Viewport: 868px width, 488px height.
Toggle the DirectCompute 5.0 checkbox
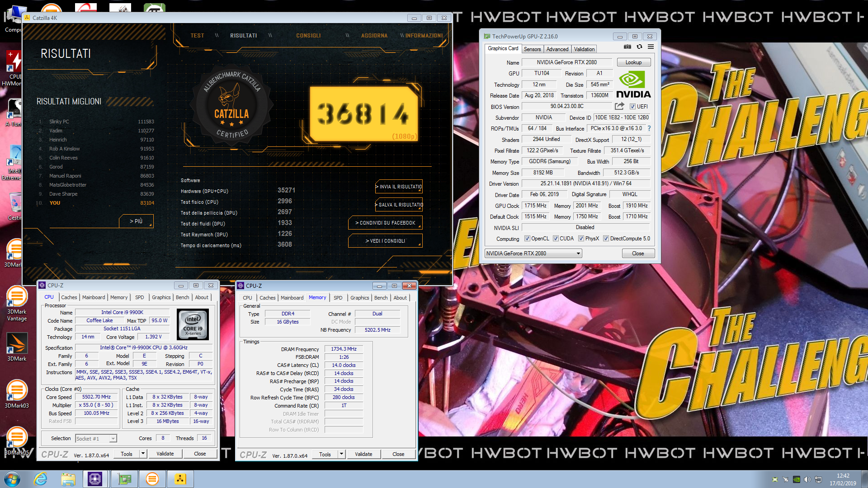[606, 239]
